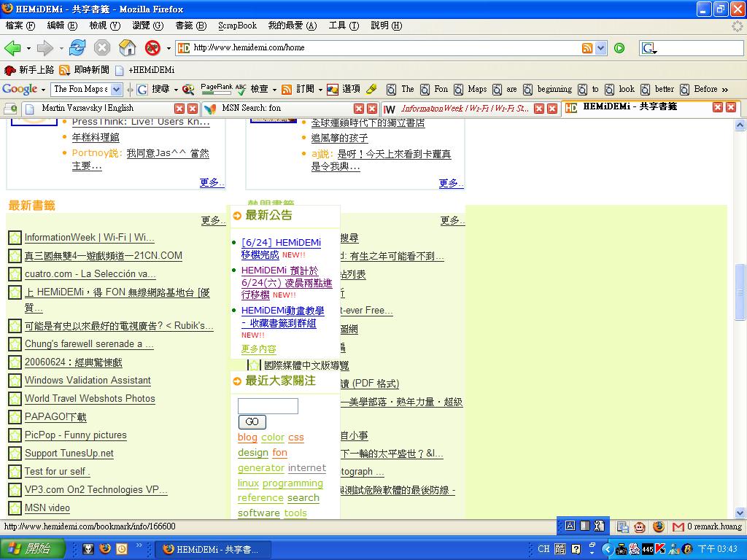Click the Reload page icon
Image resolution: width=747 pixels, height=560 pixels.
[77, 48]
